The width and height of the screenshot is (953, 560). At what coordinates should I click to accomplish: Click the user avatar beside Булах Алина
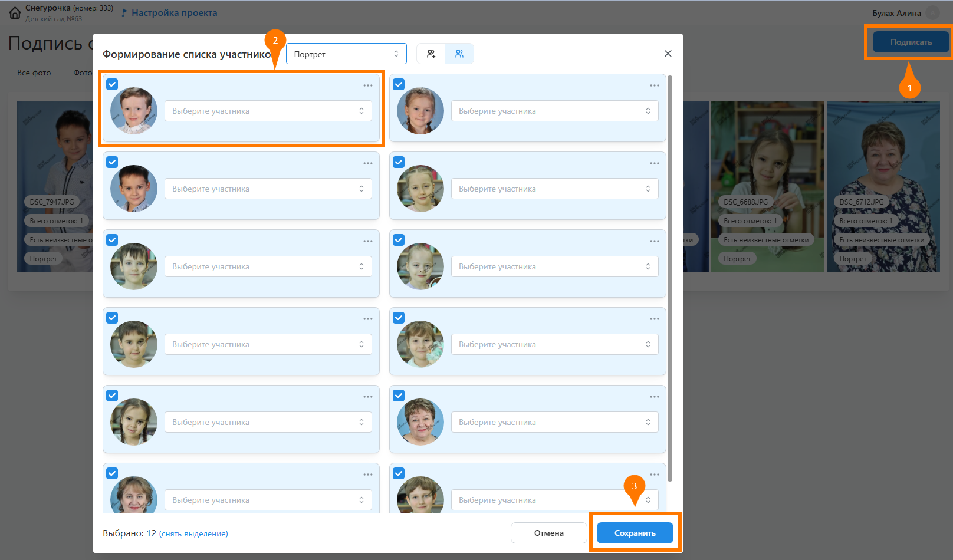click(x=932, y=13)
